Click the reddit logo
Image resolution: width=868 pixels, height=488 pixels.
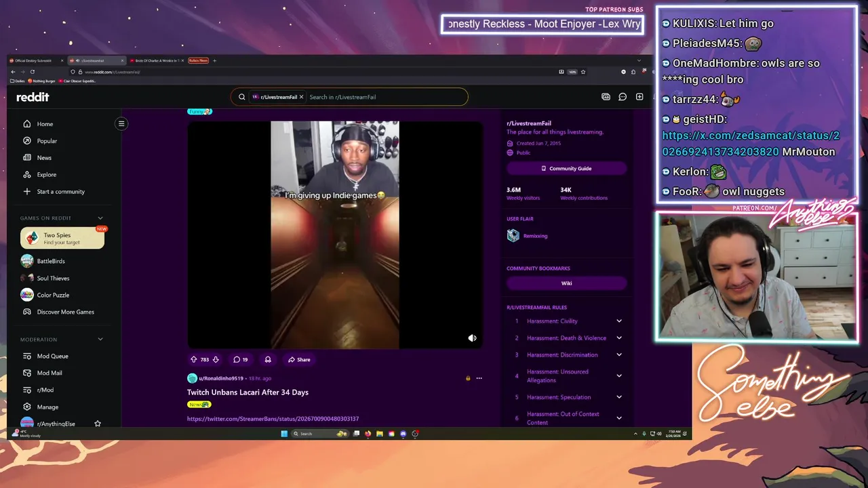[33, 97]
